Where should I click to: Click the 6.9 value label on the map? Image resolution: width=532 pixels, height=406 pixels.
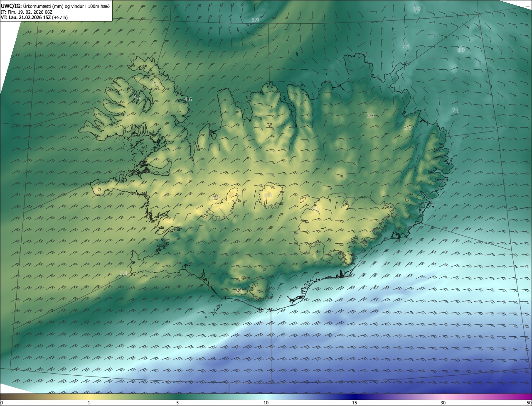[x=255, y=20]
